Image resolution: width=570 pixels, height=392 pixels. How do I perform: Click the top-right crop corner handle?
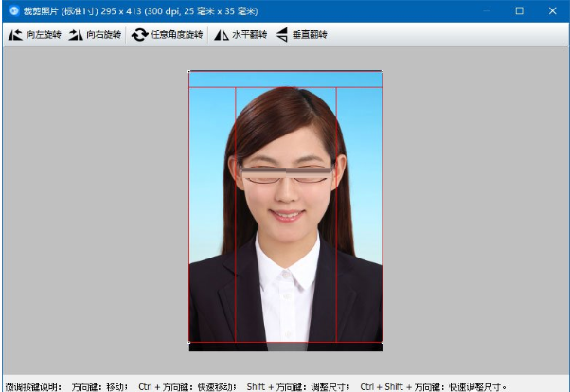(382, 71)
